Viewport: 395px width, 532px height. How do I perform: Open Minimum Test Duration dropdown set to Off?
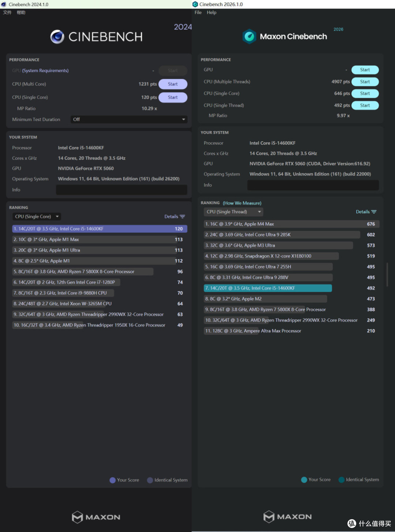point(129,120)
